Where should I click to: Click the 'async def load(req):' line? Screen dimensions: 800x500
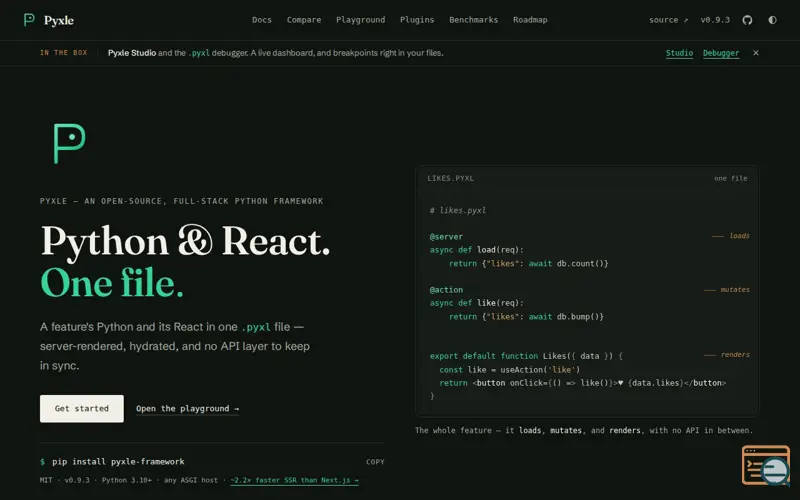(x=477, y=249)
